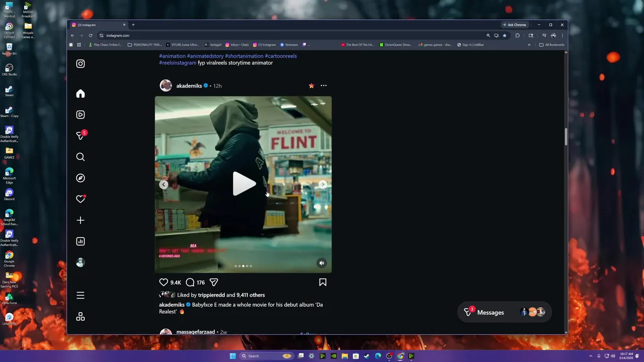Click the Instagram logo in the sidebar
The height and width of the screenshot is (362, 644).
click(x=80, y=64)
